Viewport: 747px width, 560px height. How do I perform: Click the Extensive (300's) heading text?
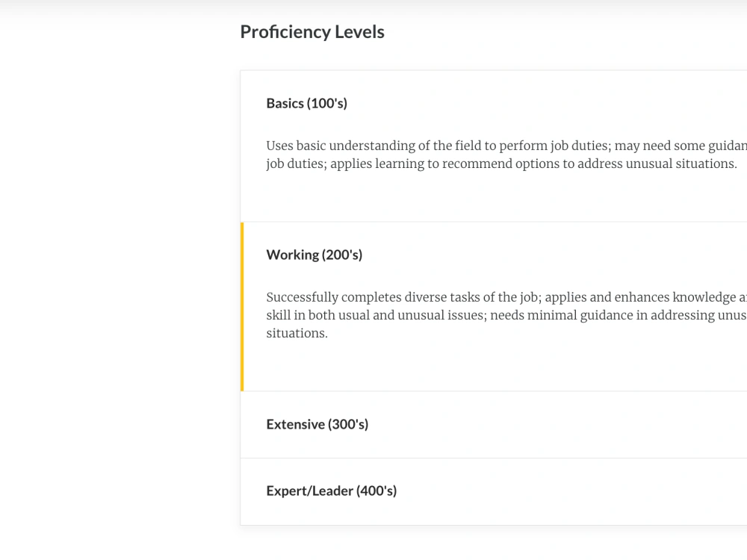[317, 424]
